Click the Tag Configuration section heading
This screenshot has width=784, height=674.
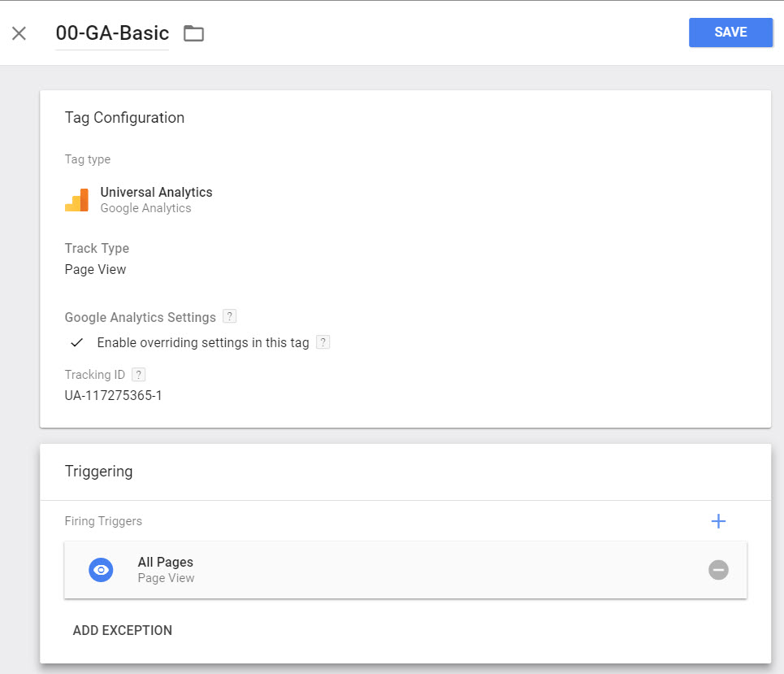(x=124, y=118)
